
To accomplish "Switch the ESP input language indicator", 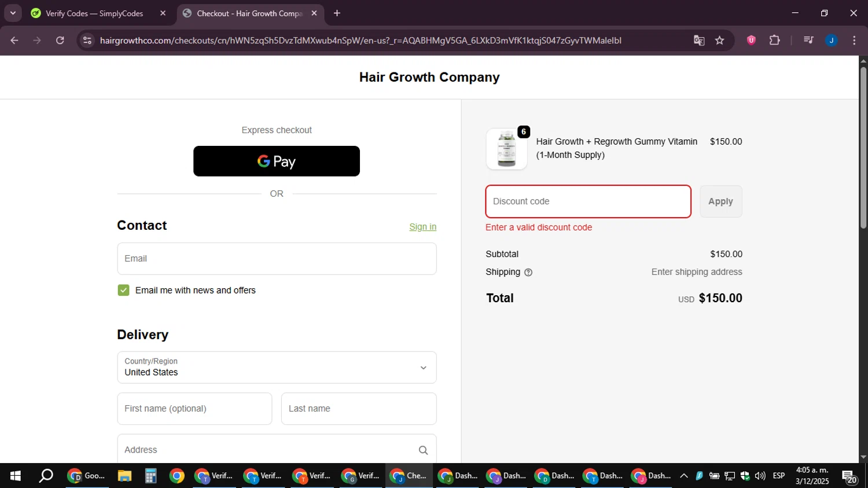I will (779, 476).
